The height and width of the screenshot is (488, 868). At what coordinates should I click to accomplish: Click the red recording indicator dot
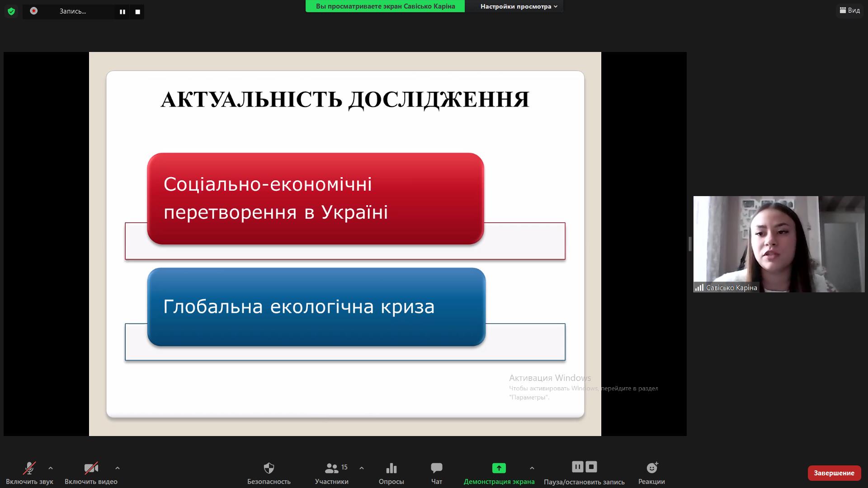(x=34, y=11)
